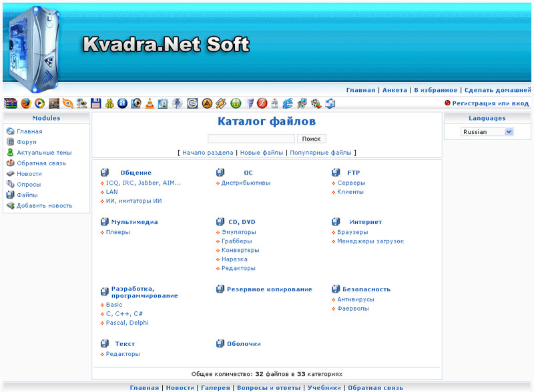
Task: Click the Windows Media Player icon
Action: coord(40,103)
